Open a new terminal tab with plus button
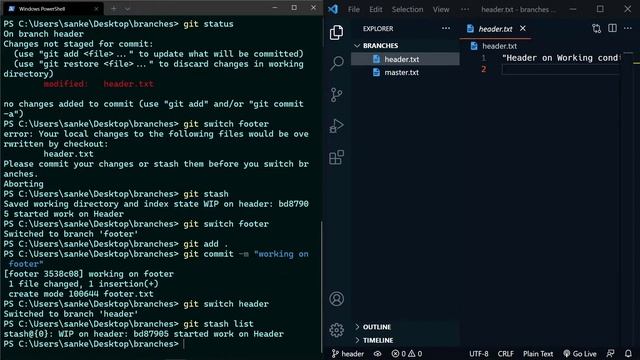Screen dimensions: 640x360 pos(113,9)
